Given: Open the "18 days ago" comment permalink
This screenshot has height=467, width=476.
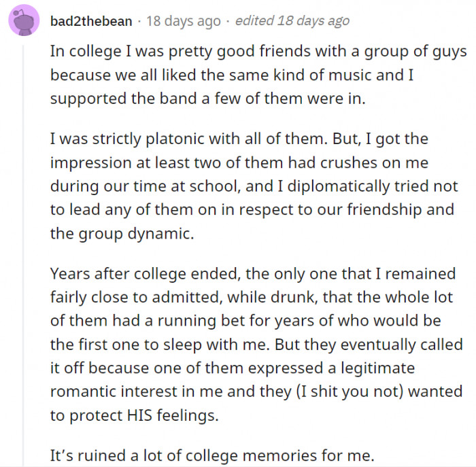Looking at the screenshot, I should coord(184,21).
